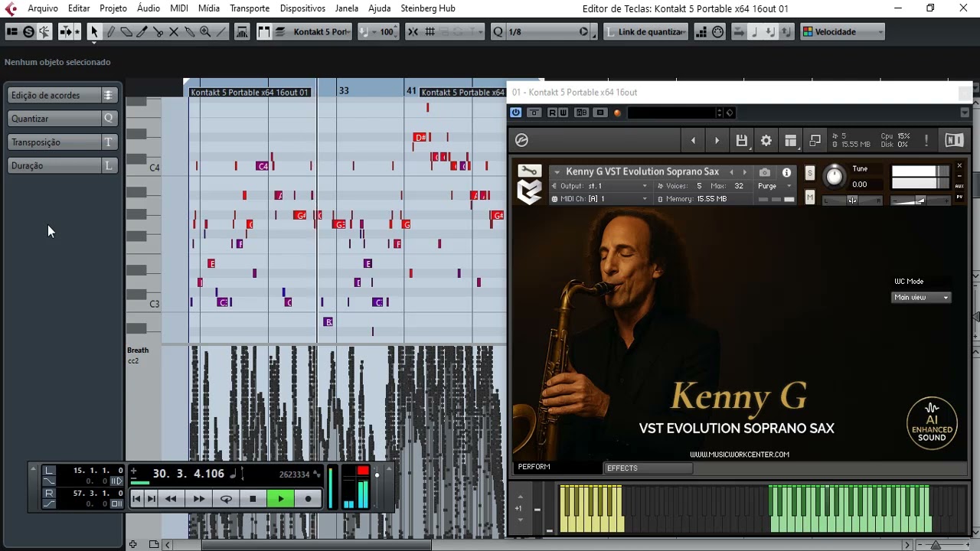Adjust the instrument volume slider
Viewport: 980px width, 551px height.
pyautogui.click(x=921, y=201)
